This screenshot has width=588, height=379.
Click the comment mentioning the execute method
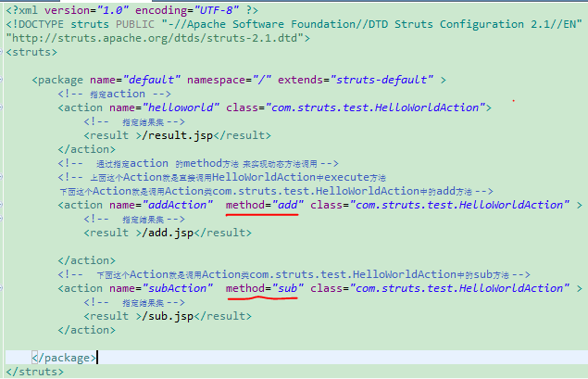coord(222,177)
